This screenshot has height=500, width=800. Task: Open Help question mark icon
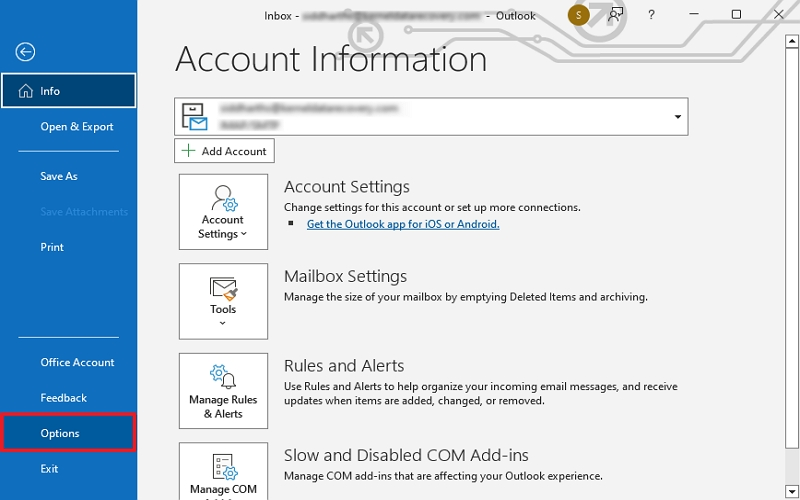pos(651,15)
